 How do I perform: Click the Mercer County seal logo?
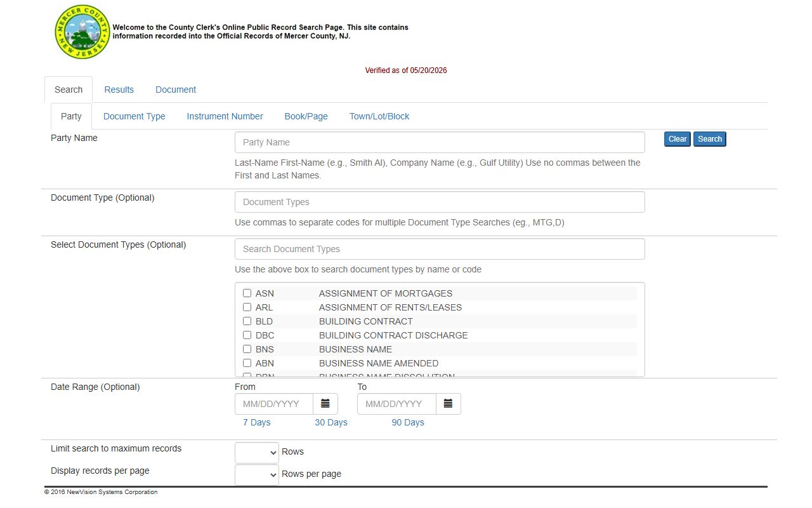pyautogui.click(x=82, y=32)
